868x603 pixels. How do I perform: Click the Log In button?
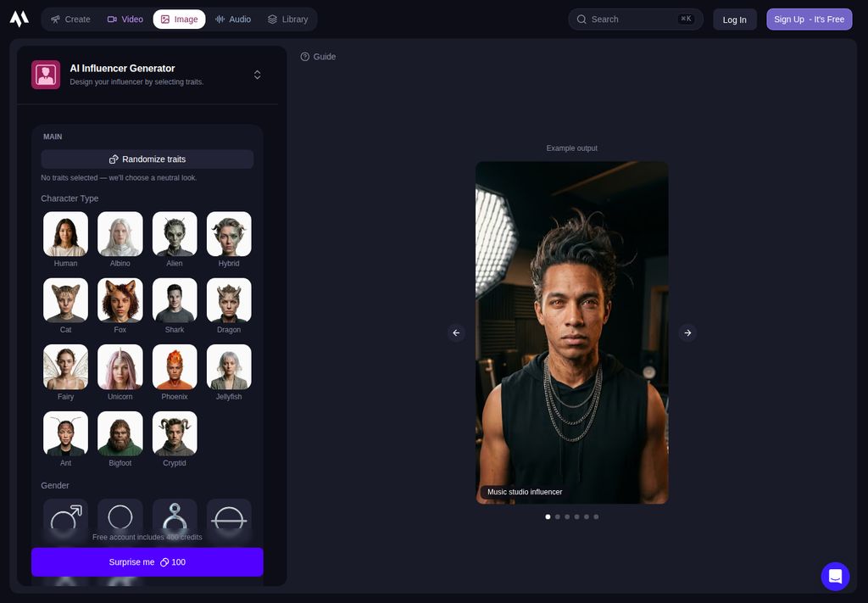(735, 20)
